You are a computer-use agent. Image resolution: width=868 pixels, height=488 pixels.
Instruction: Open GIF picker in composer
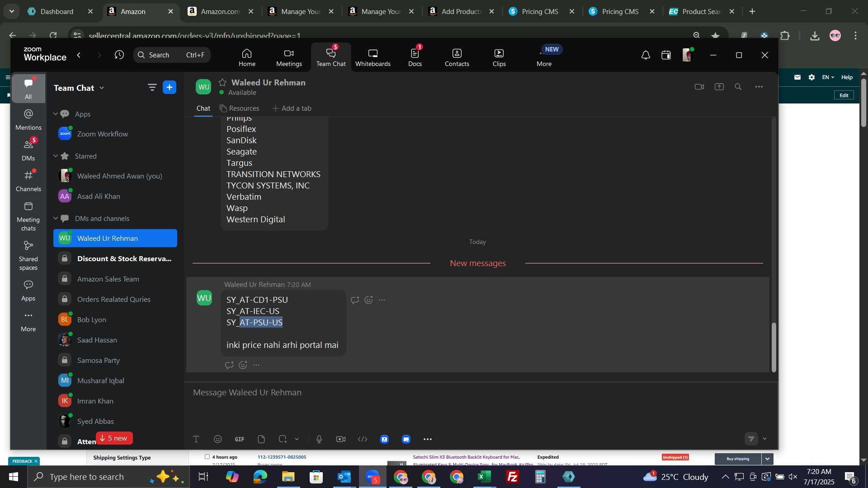(x=240, y=439)
